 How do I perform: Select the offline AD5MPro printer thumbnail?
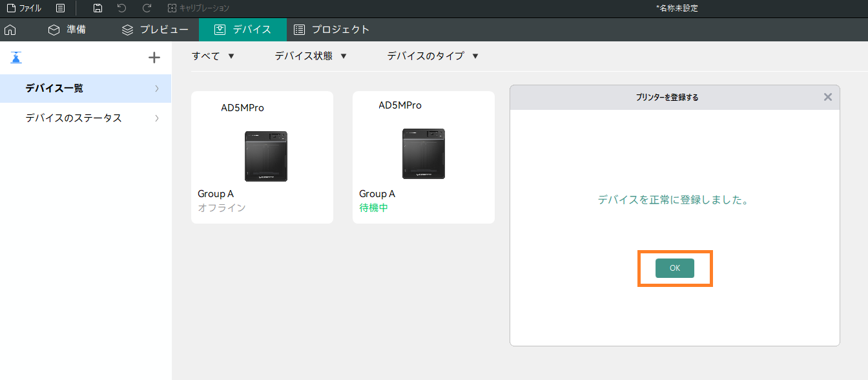click(x=266, y=156)
